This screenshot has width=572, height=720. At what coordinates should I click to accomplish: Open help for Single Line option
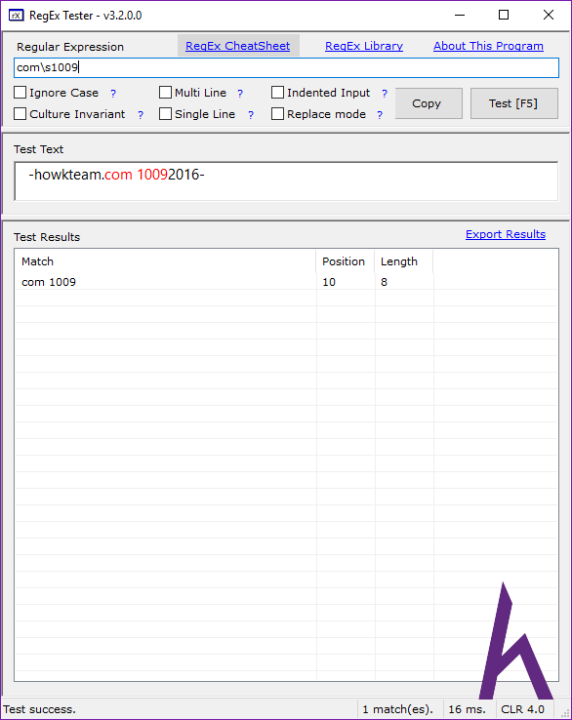pyautogui.click(x=251, y=115)
